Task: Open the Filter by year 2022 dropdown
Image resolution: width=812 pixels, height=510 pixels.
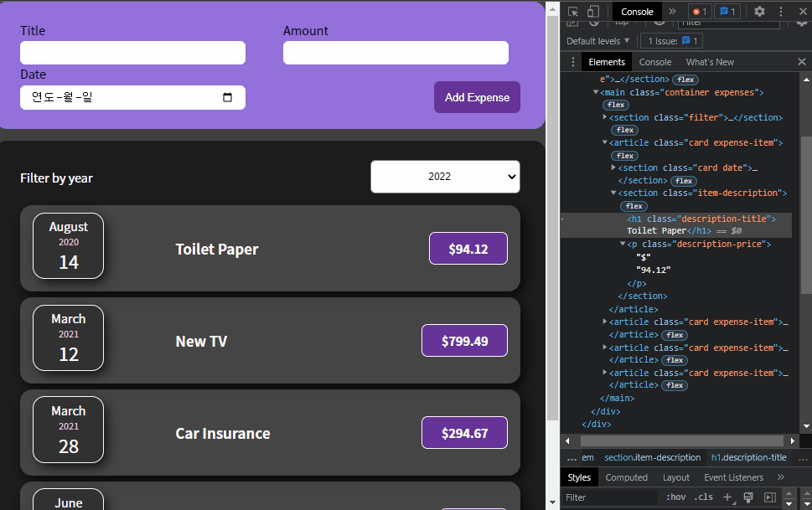Action: click(445, 177)
